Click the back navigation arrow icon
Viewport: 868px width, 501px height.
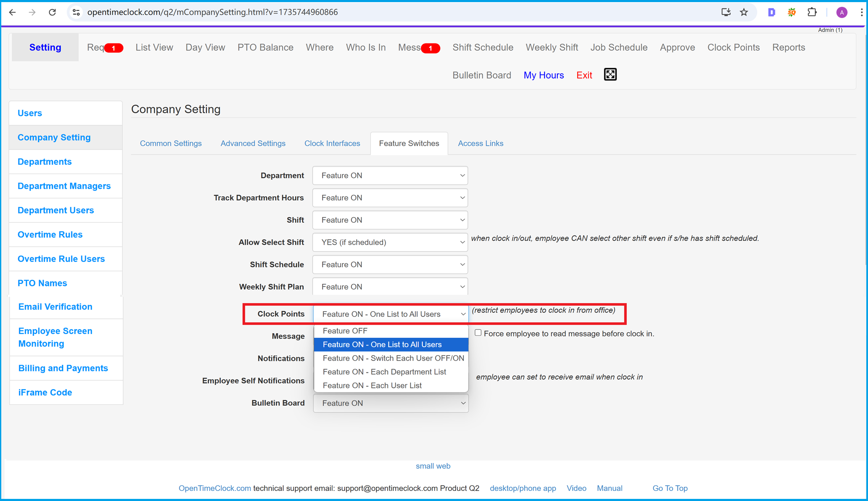13,11
